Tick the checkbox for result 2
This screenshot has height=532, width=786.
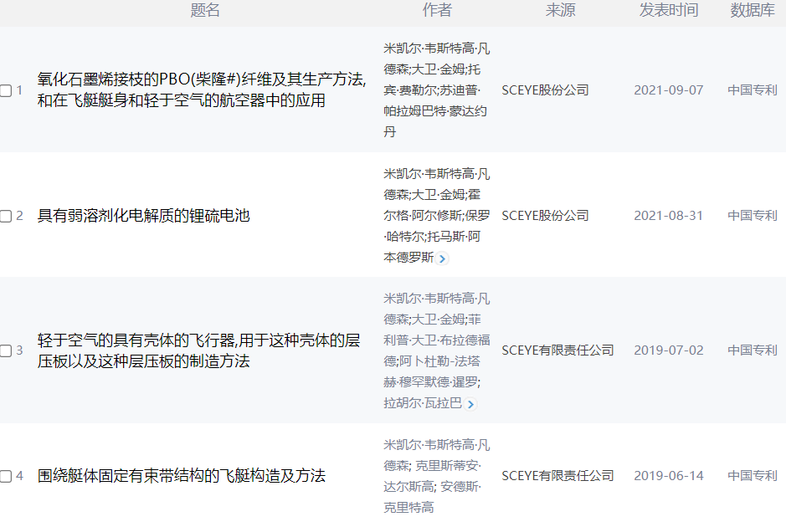click(x=6, y=216)
